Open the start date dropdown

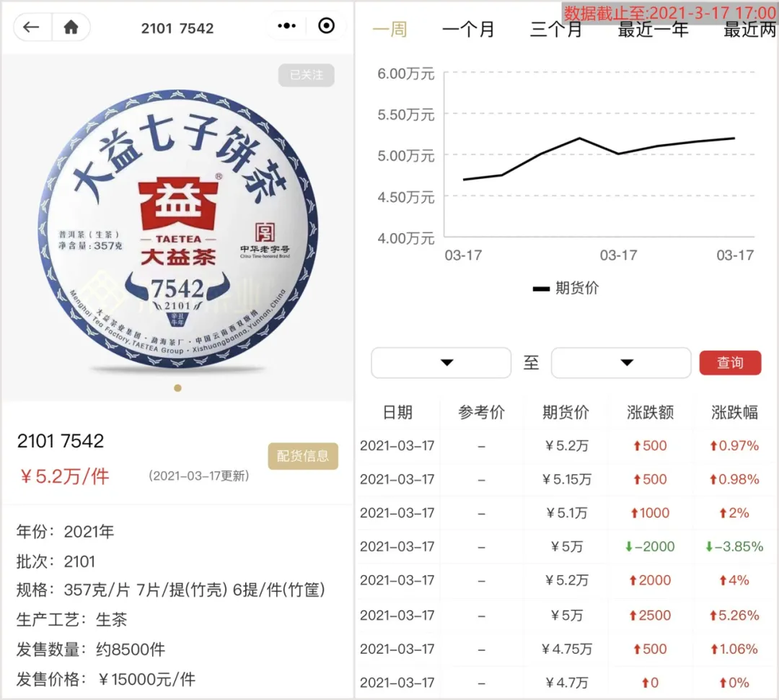pyautogui.click(x=441, y=362)
